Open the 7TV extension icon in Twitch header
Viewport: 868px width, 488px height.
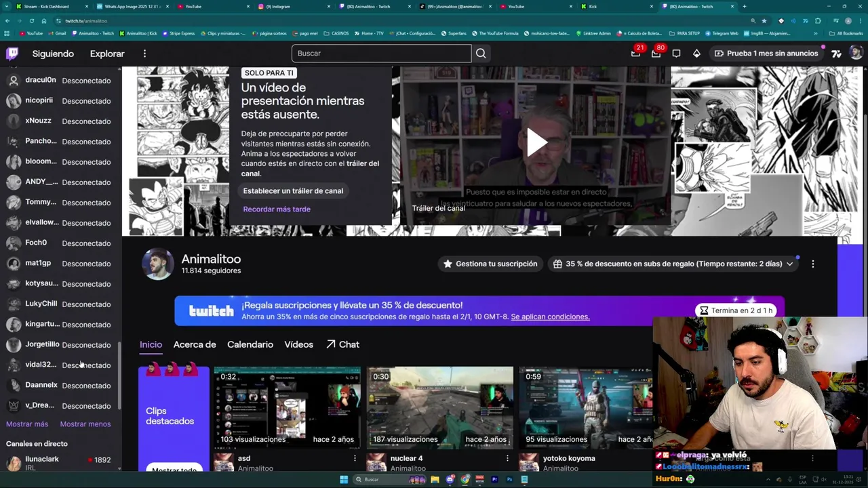[837, 54]
